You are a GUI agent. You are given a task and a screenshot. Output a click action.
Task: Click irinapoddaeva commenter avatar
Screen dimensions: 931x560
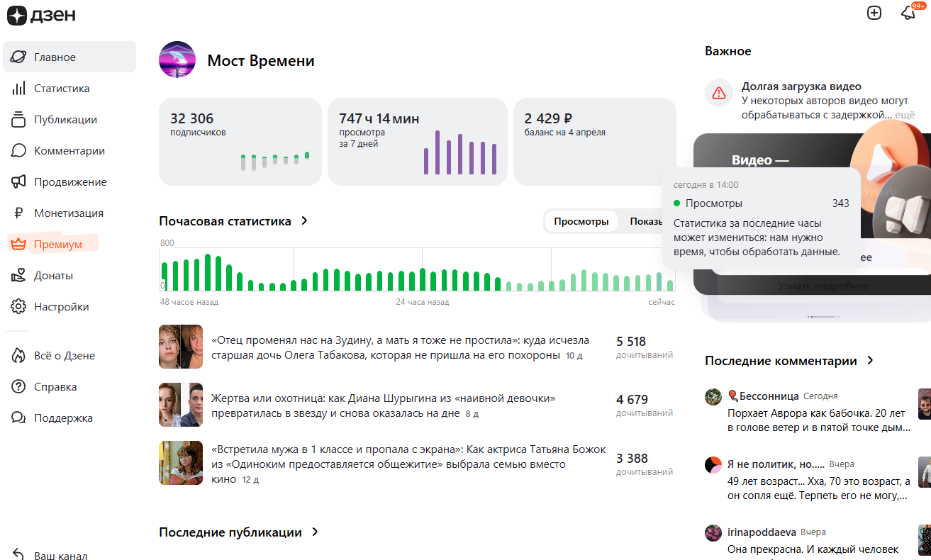point(713,533)
